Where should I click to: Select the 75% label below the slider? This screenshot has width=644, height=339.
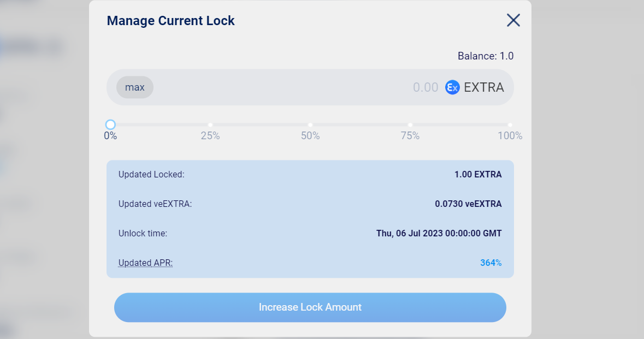(410, 136)
